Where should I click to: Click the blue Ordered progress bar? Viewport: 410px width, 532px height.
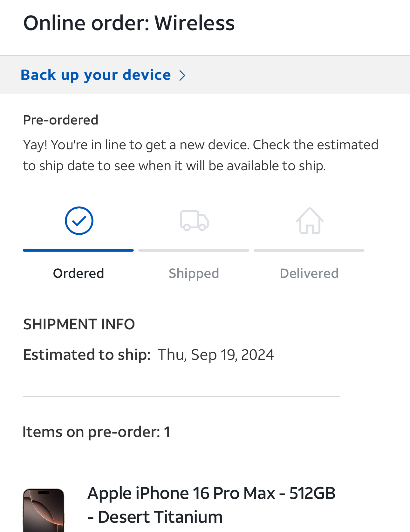[x=78, y=250]
